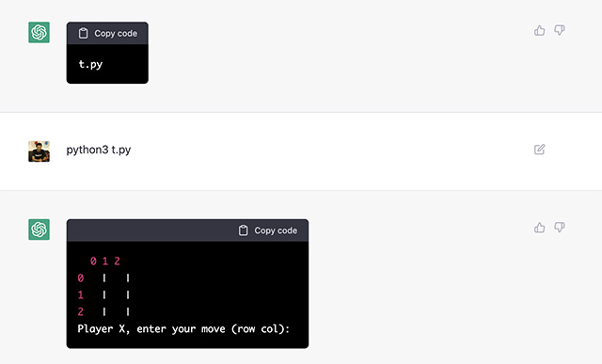
Task: Click the clipboard icon in the t.py code block
Action: pyautogui.click(x=83, y=34)
